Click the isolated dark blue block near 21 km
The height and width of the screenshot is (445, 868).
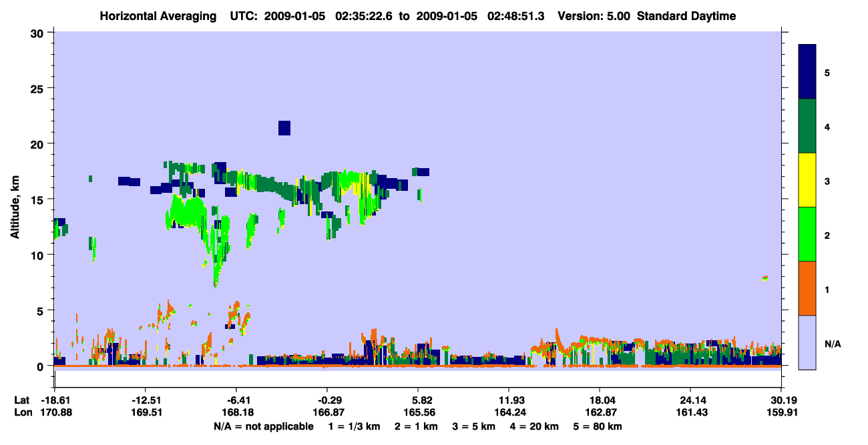tap(284, 128)
